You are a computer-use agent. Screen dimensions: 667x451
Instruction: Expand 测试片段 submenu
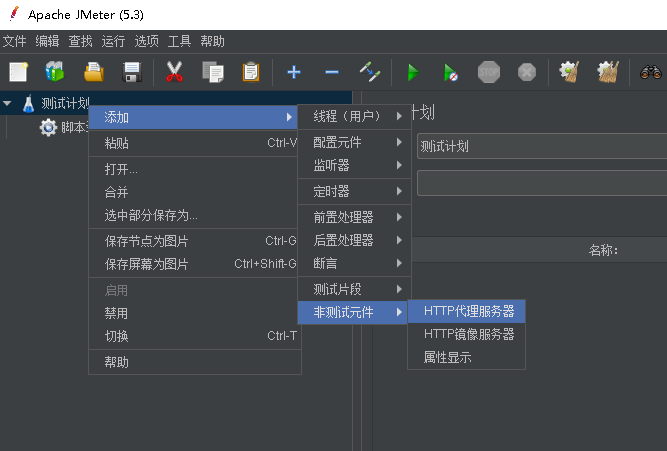point(354,289)
